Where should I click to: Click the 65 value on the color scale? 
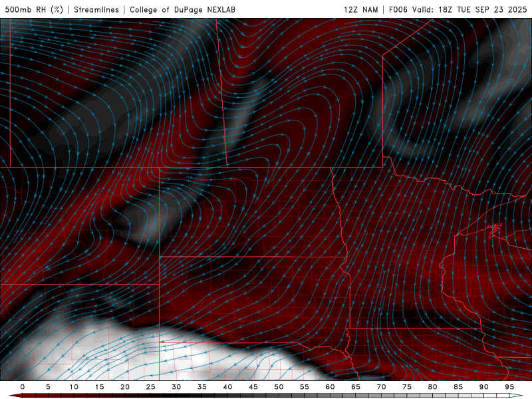point(356,387)
